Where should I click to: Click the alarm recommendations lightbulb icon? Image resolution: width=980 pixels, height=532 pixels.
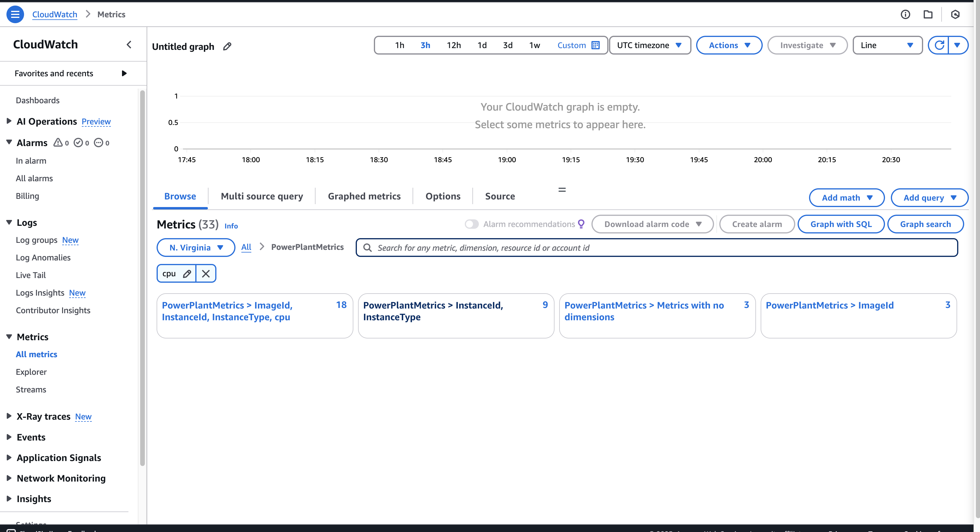click(x=581, y=224)
